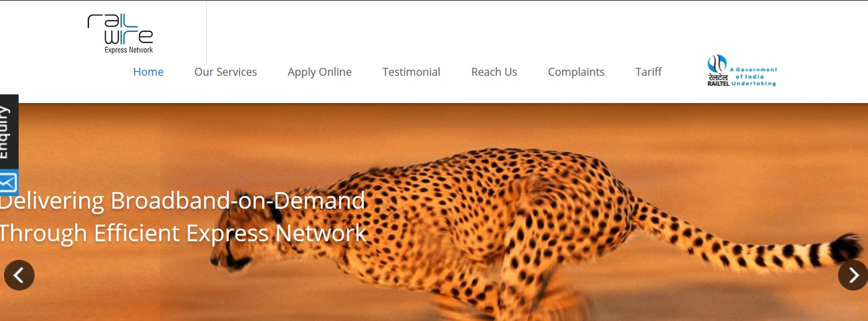
Task: Click 'Through Efficient Express Network' banner text
Action: coord(184,233)
